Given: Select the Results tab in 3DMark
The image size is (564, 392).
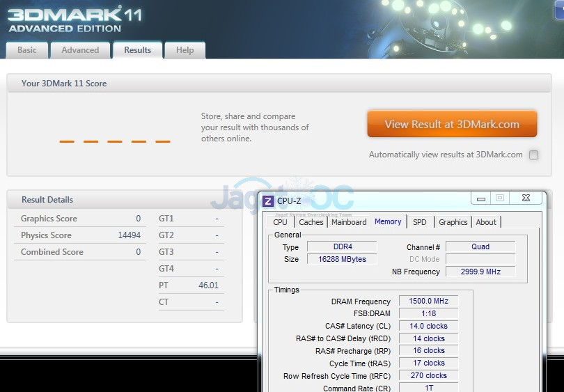Looking at the screenshot, I should 137,50.
